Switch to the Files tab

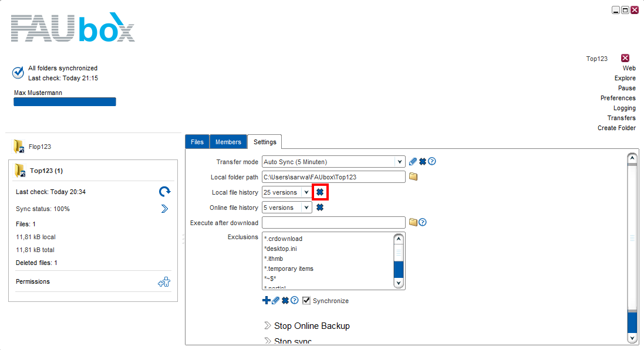[197, 141]
